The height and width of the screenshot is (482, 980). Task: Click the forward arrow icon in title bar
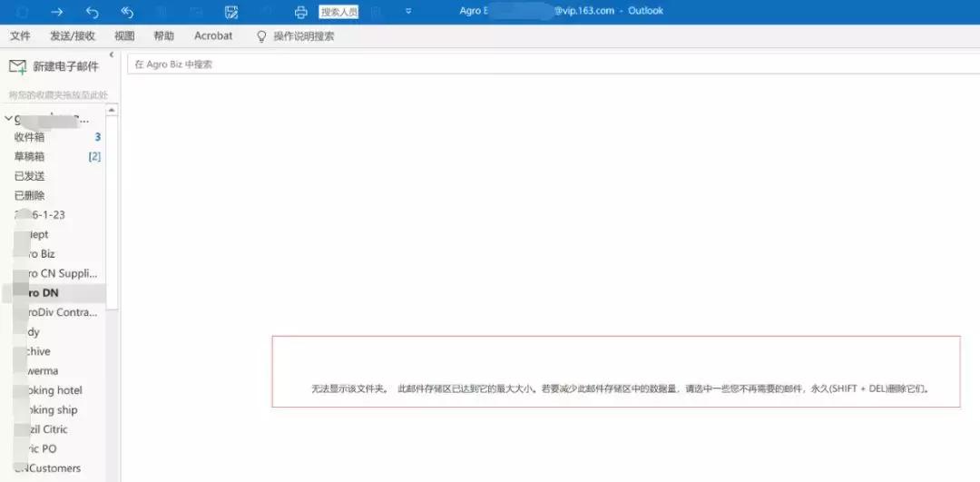coord(57,12)
